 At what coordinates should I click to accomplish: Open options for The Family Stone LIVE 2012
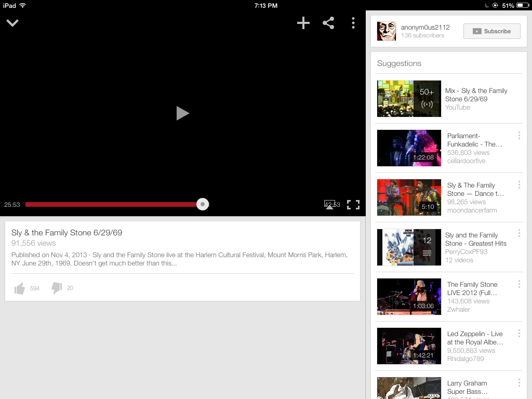pos(518,284)
